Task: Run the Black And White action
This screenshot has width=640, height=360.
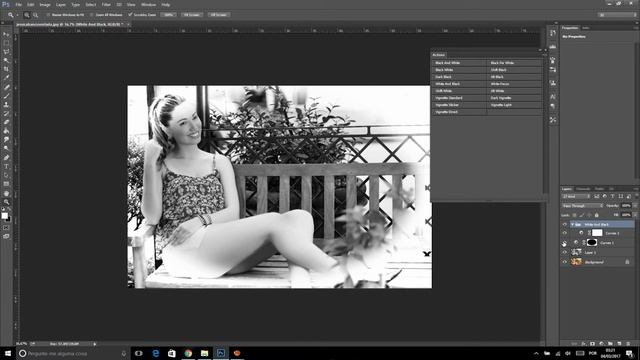Action: (x=460, y=63)
